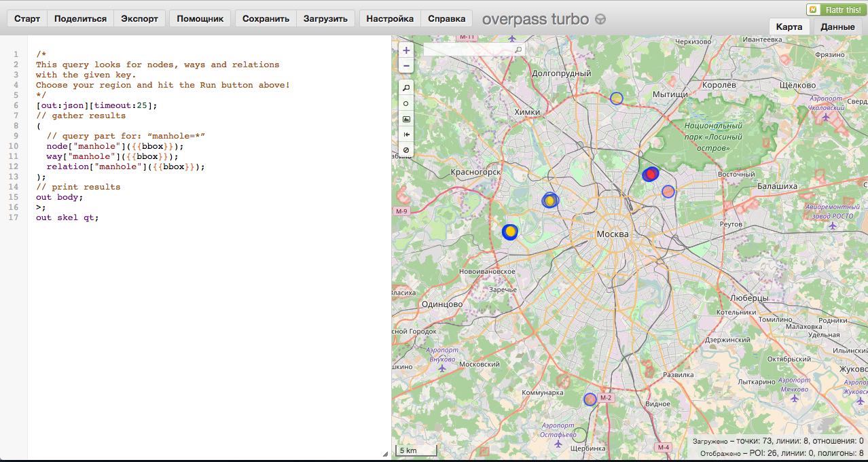Click the 'out body;' code line
Image resolution: width=868 pixels, height=462 pixels.
[x=60, y=197]
